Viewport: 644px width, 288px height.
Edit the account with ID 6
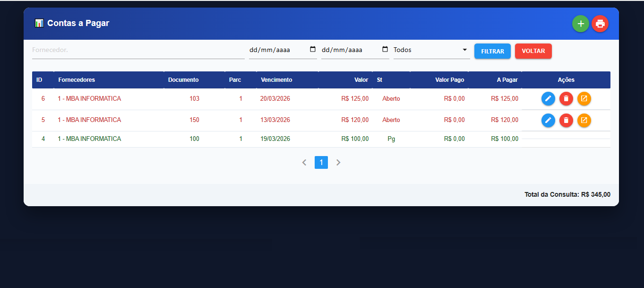(x=548, y=98)
